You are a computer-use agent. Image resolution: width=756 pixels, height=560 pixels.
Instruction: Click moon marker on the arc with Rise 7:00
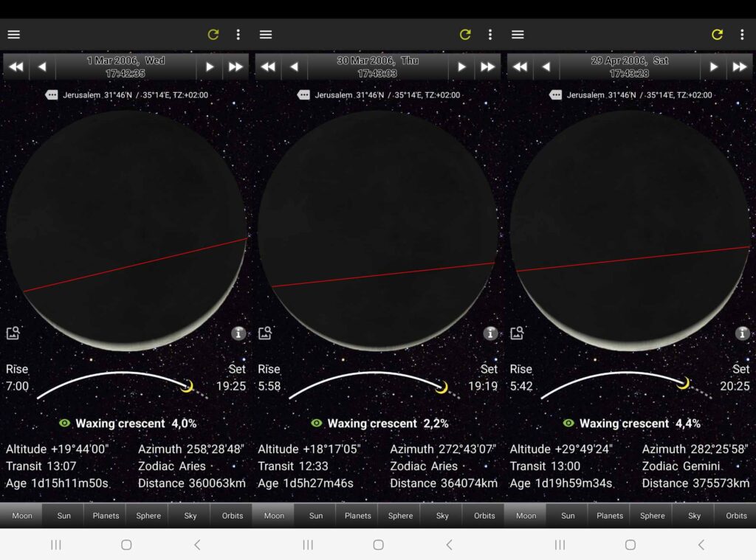pos(188,385)
